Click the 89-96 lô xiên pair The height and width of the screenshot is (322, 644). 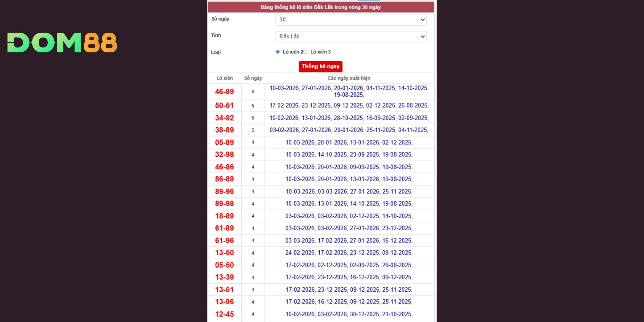pyautogui.click(x=224, y=191)
